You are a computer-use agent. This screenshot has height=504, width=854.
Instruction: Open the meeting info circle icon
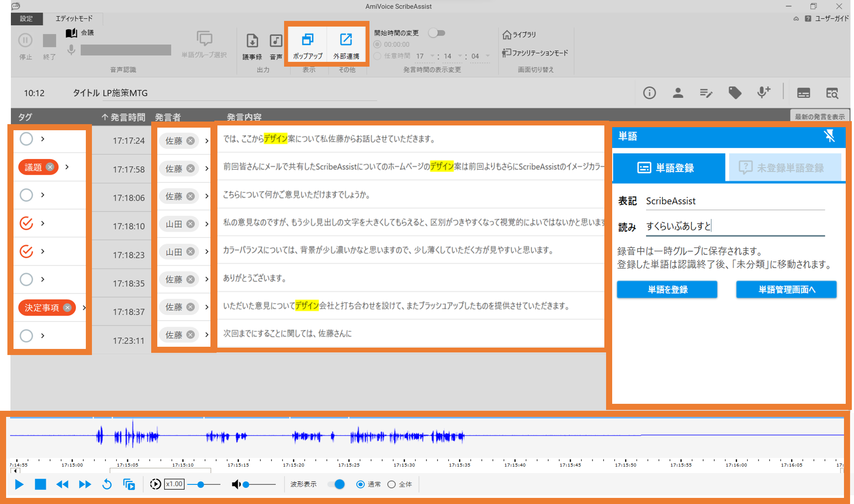pos(649,93)
